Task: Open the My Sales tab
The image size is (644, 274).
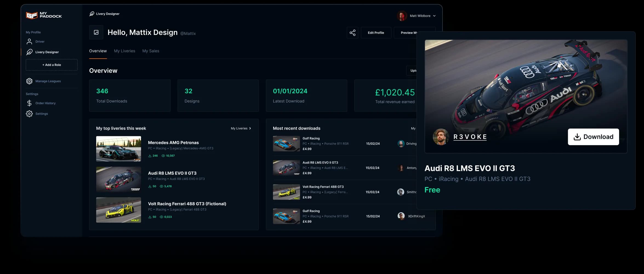Action: click(x=151, y=51)
